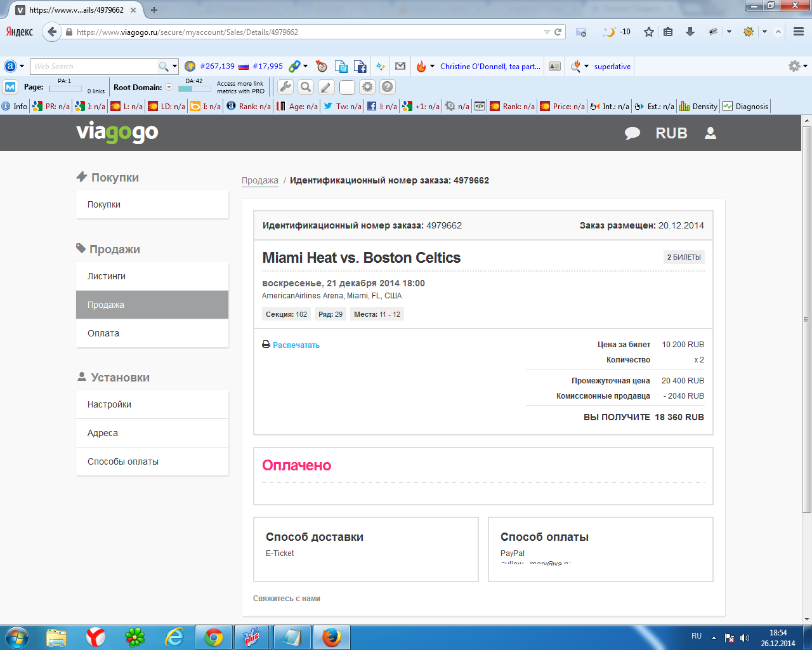Show hidden system tray icons arrow
812x650 pixels.
(714, 638)
